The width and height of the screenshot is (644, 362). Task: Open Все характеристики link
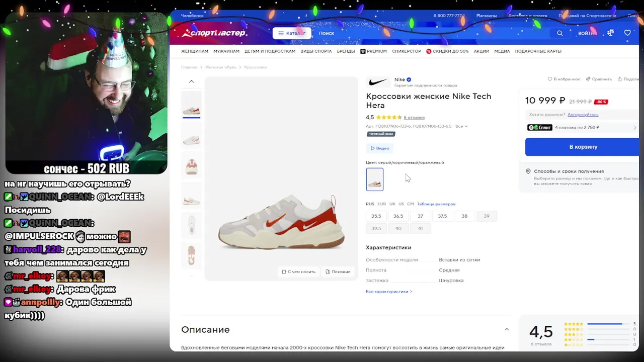389,292
